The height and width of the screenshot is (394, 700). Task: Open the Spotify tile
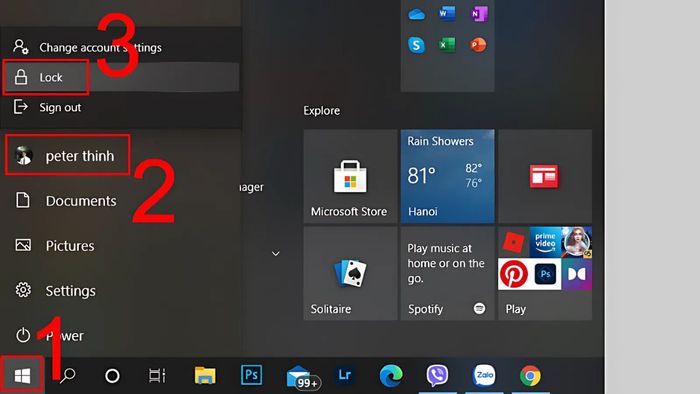click(x=447, y=274)
